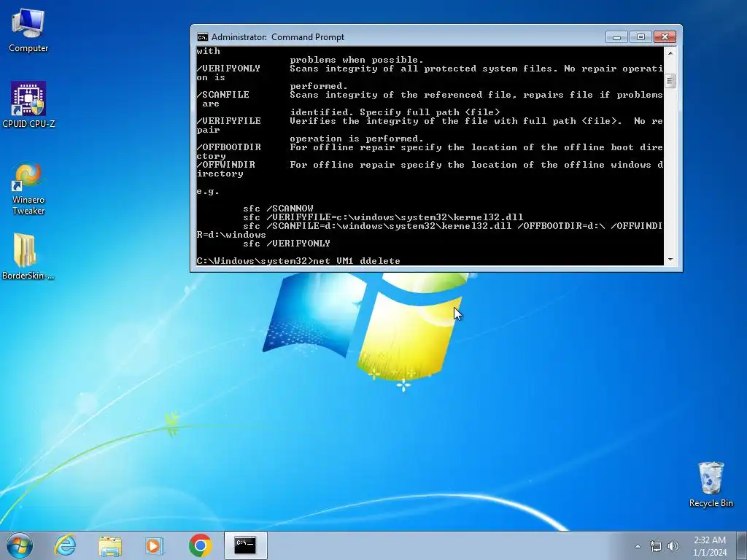Click the Command Prompt taskbar button
This screenshot has height=560, width=747.
click(x=245, y=545)
